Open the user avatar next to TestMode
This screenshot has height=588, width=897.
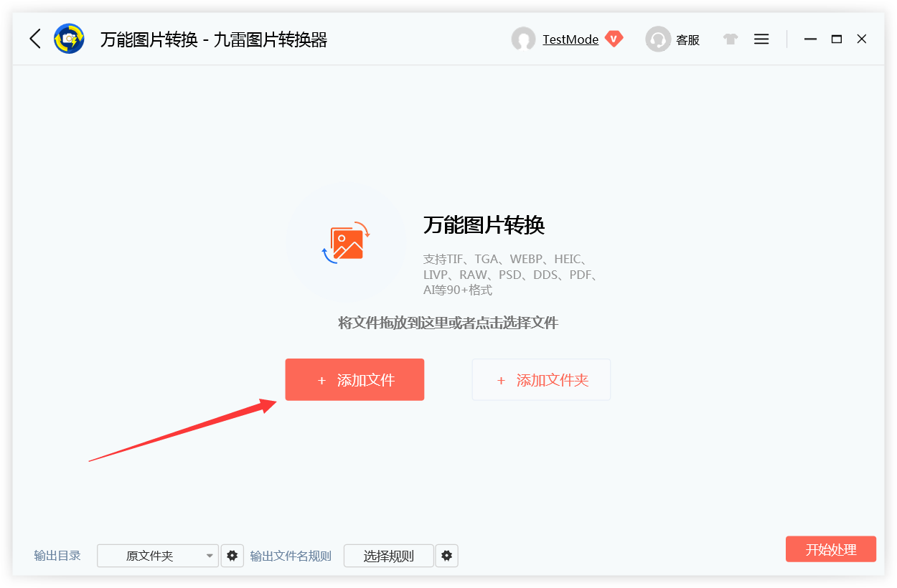(x=523, y=39)
